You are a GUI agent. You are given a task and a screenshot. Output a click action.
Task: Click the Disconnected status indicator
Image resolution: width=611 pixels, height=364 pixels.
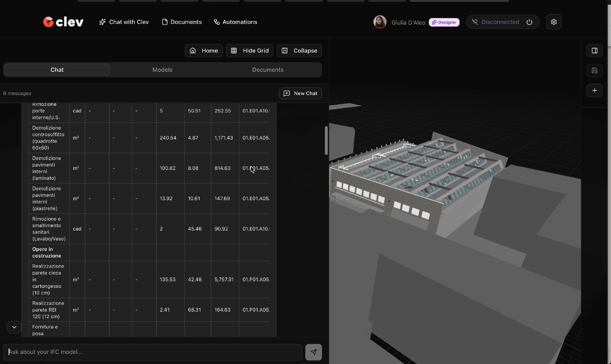pos(495,22)
